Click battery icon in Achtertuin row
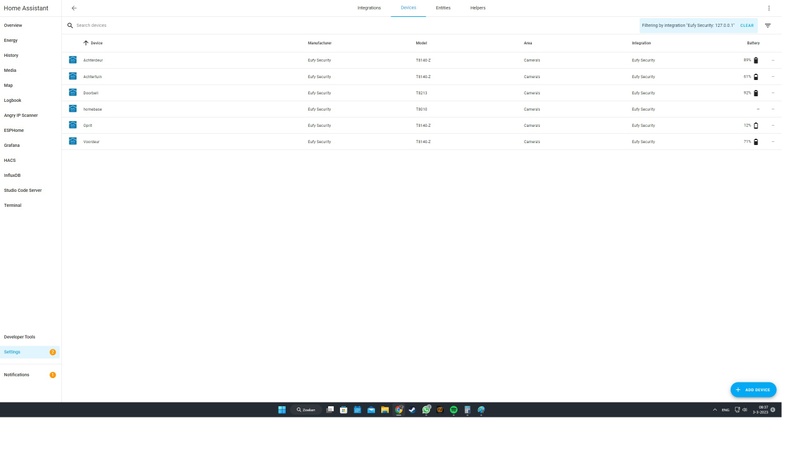 pyautogui.click(x=756, y=77)
